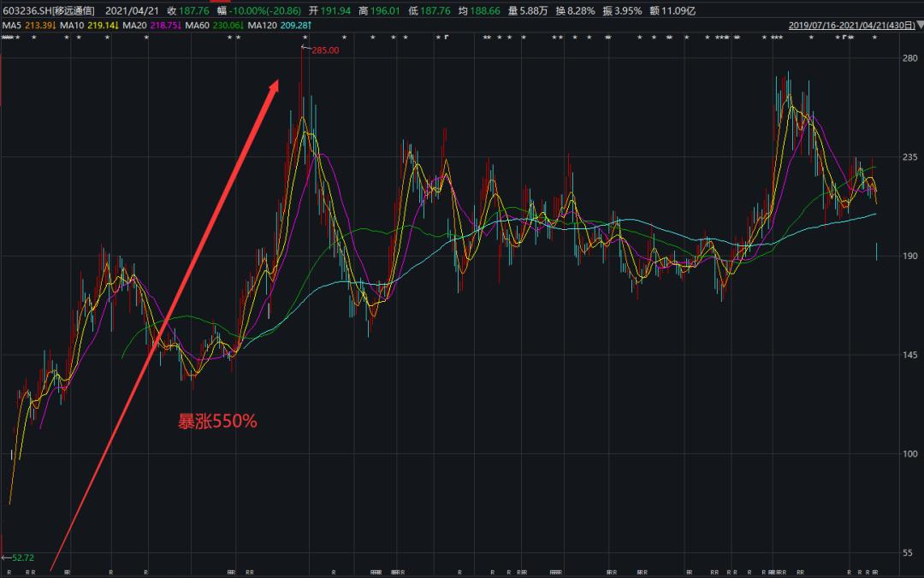Select the last isolated candlestick near 190
Viewport: 924px width, 578px height.
point(876,251)
